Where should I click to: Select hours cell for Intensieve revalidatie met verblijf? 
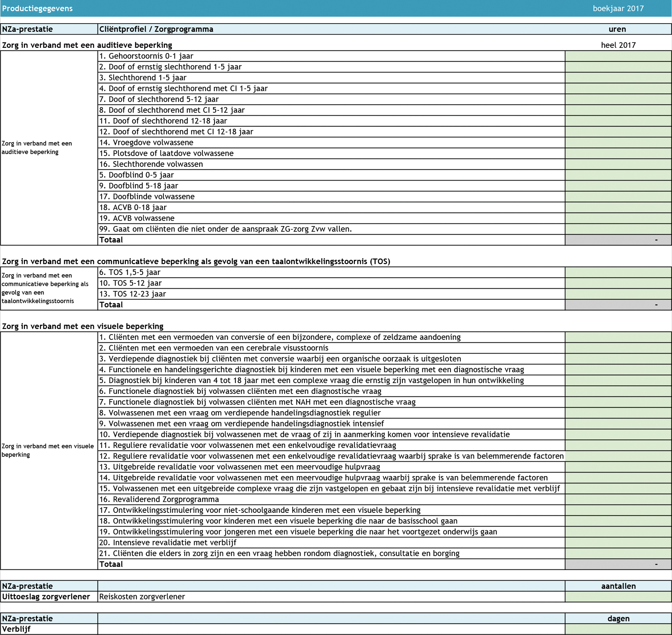point(618,542)
